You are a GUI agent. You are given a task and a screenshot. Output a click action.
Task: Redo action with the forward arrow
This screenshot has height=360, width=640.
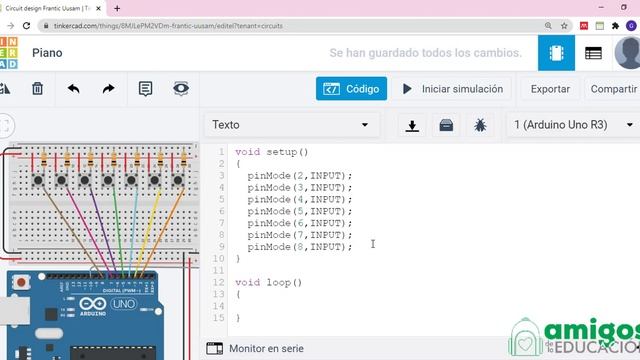click(x=109, y=89)
